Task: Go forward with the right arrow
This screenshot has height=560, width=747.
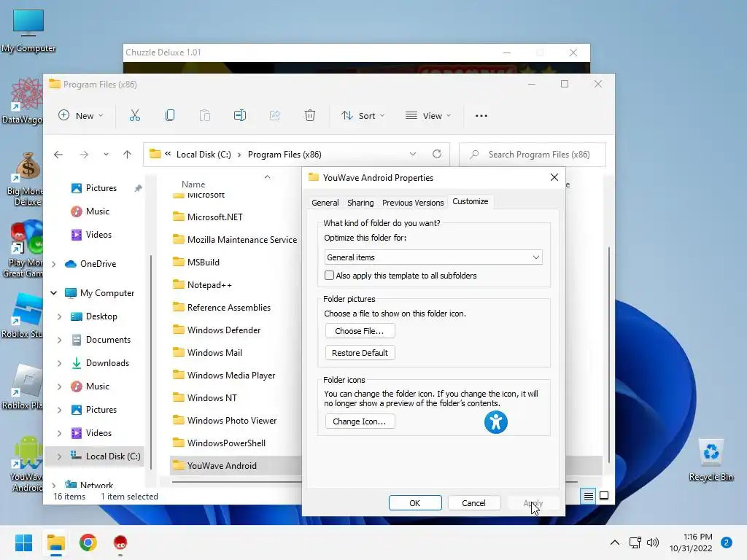Action: pos(84,155)
